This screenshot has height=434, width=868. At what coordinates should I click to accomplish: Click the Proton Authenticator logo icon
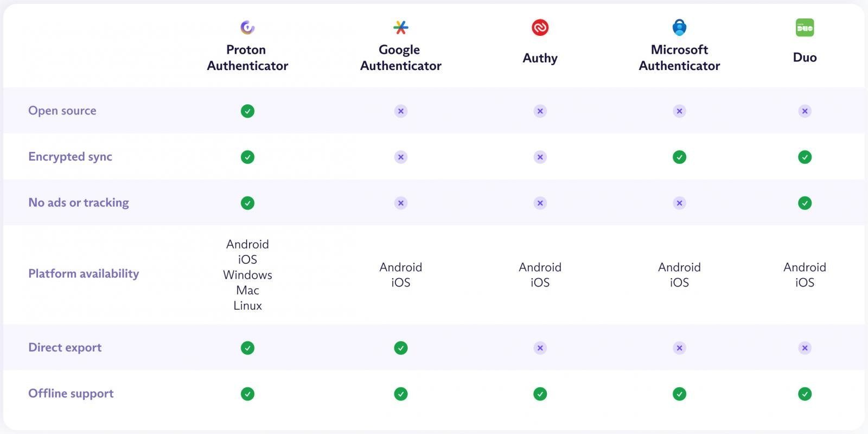(x=247, y=27)
